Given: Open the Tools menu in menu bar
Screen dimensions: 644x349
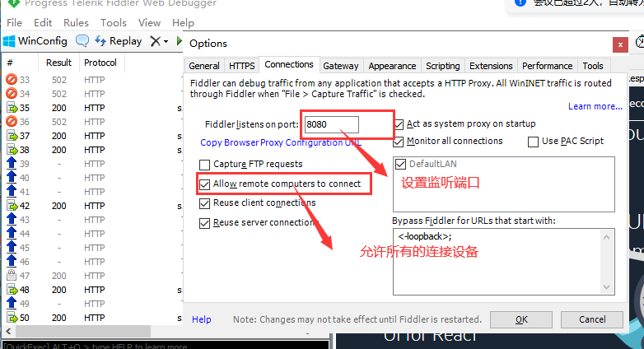Looking at the screenshot, I should coord(114,22).
